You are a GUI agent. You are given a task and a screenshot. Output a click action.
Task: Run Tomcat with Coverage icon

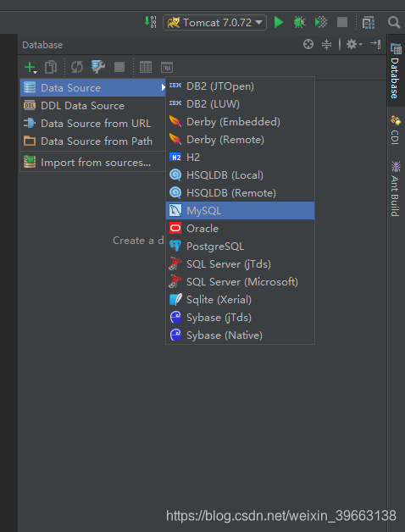[321, 22]
